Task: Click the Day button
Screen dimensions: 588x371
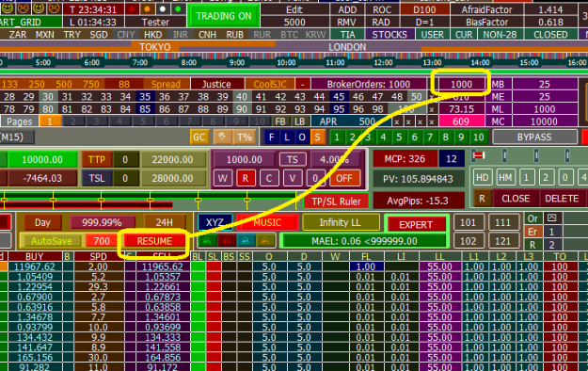Action: [42, 222]
